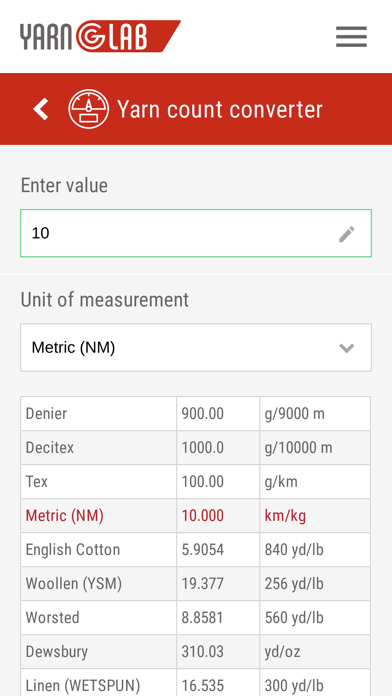Click the Yarn Lab logo
Image resolution: width=392 pixels, height=696 pixels.
100,36
